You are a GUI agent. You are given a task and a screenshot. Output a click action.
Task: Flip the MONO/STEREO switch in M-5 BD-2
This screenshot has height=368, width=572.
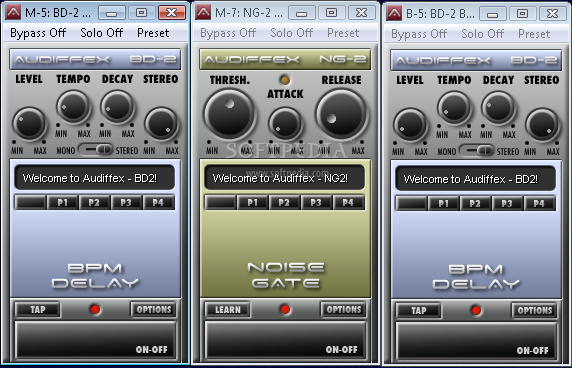[x=96, y=150]
